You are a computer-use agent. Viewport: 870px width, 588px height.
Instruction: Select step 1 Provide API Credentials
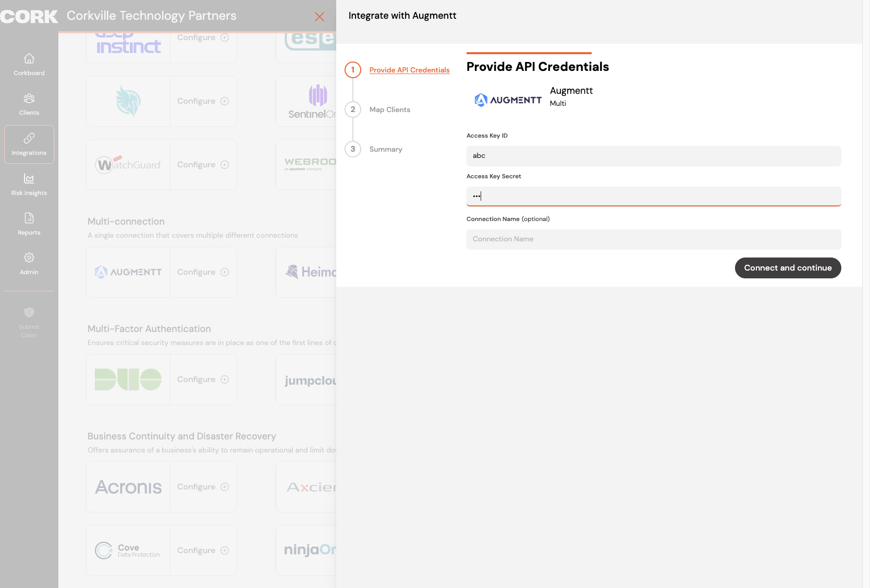[x=409, y=70]
